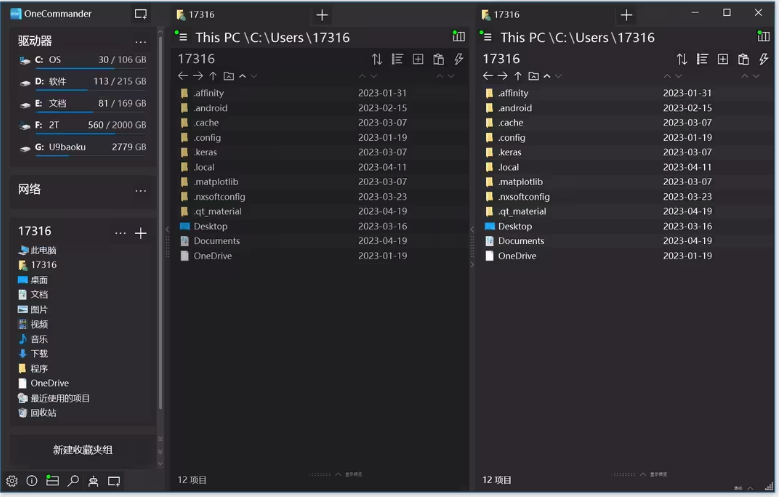Click the sort arrows icon in the right pane
The image size is (781, 497).
pos(682,59)
